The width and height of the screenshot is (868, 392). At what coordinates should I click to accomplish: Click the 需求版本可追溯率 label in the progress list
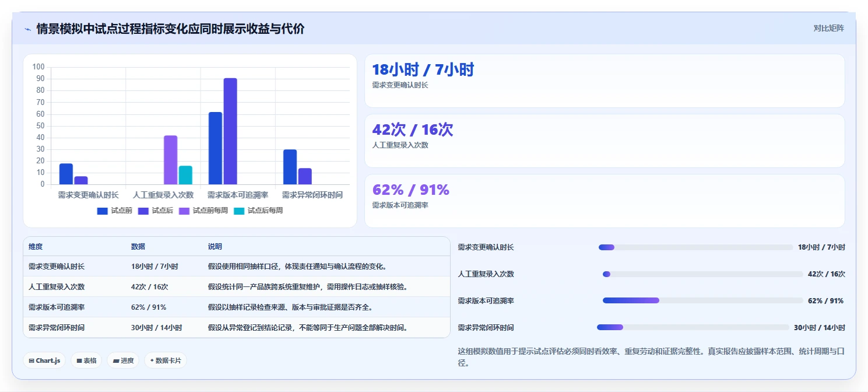(x=486, y=301)
